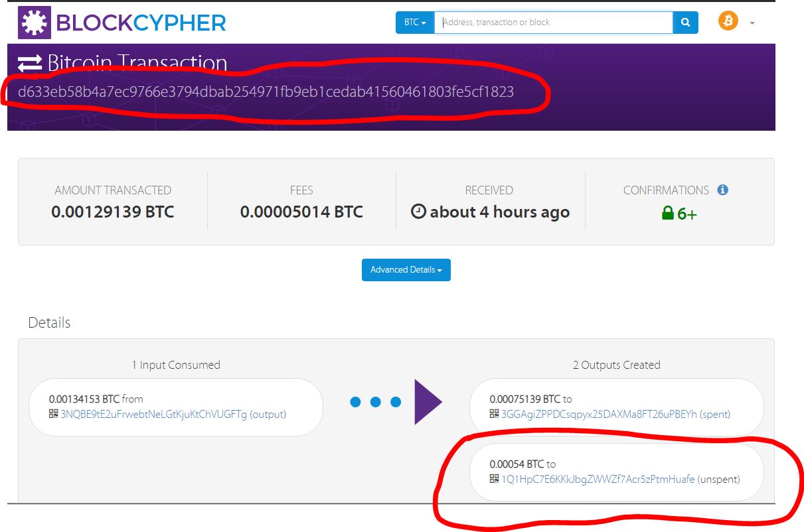Click the BLOCKCYPHER brand name text

141,23
